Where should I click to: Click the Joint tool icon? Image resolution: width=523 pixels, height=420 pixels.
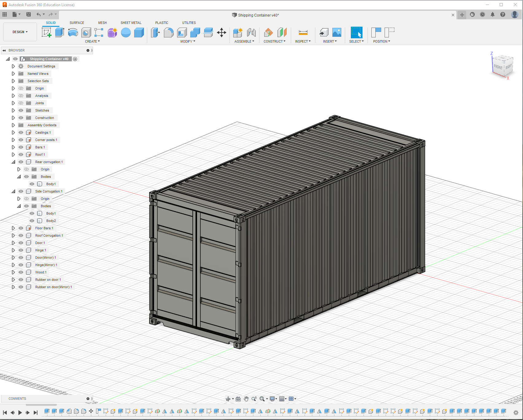tap(252, 32)
